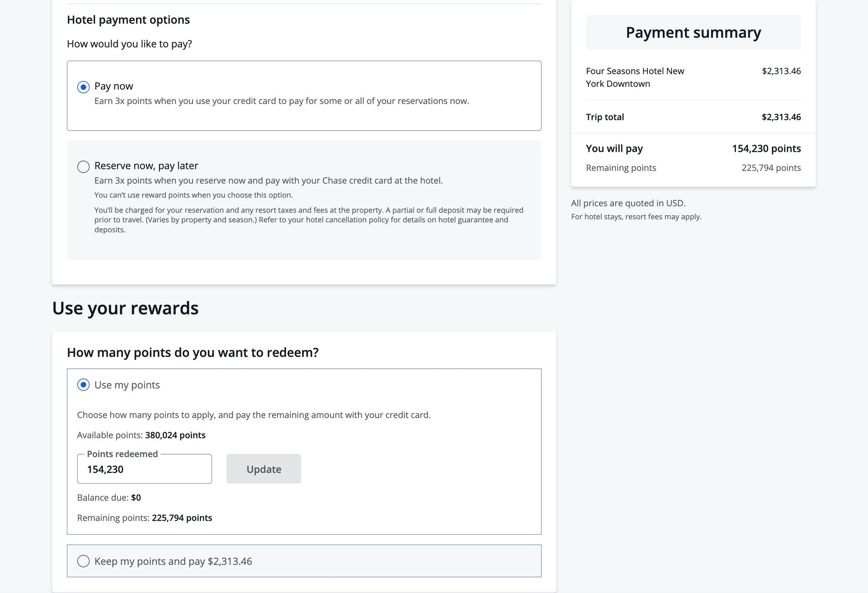The width and height of the screenshot is (868, 593).
Task: Select the "Pay now" radio button
Action: click(83, 87)
